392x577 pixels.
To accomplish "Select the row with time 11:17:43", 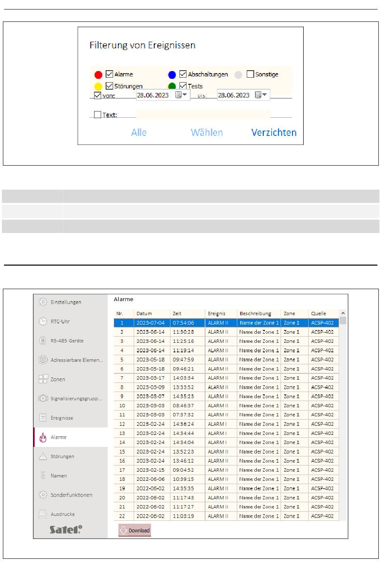I will coord(226,498).
